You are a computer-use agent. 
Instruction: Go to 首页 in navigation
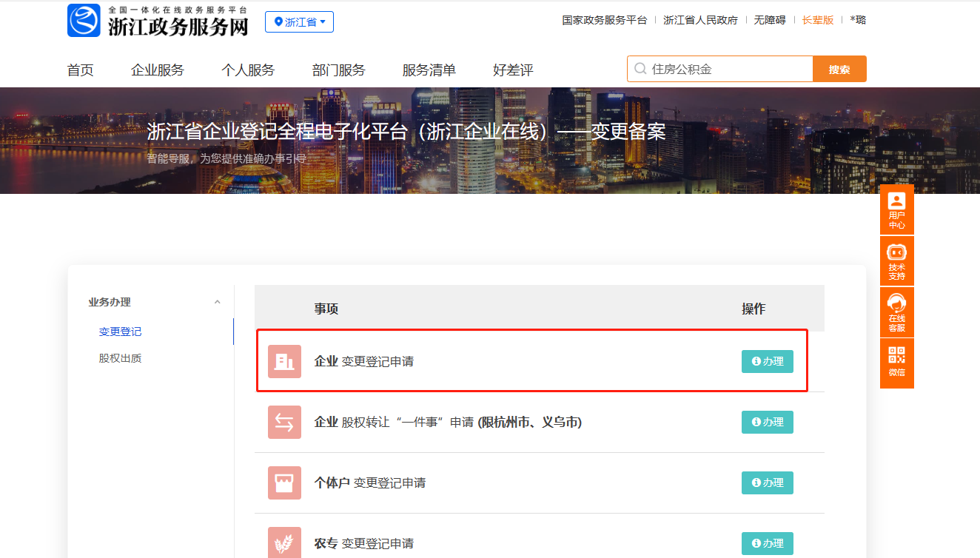pos(80,70)
